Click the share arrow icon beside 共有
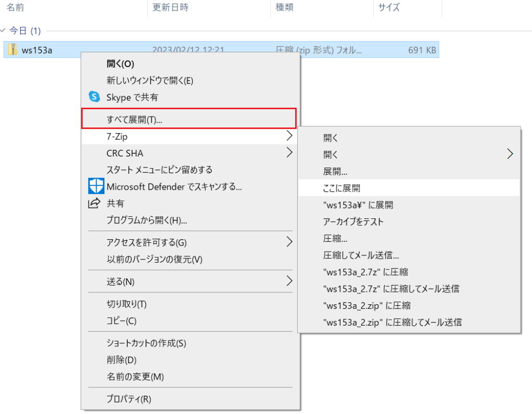532x414 pixels. click(94, 203)
